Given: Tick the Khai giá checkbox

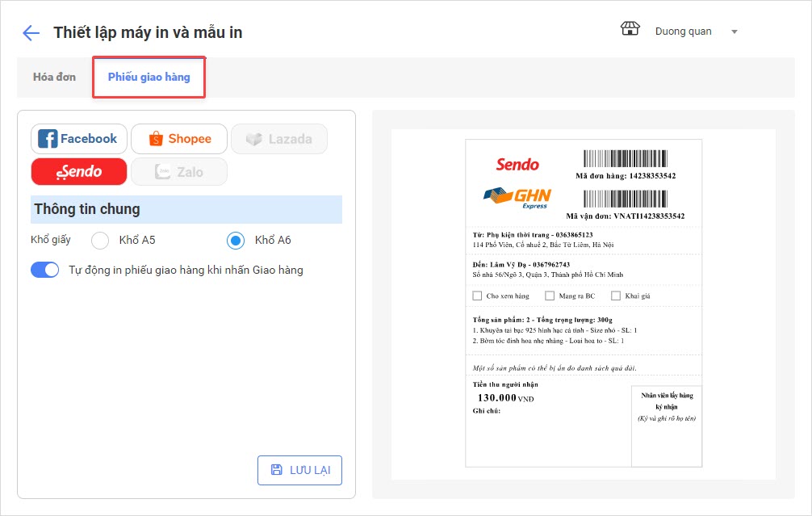Looking at the screenshot, I should pyautogui.click(x=616, y=296).
